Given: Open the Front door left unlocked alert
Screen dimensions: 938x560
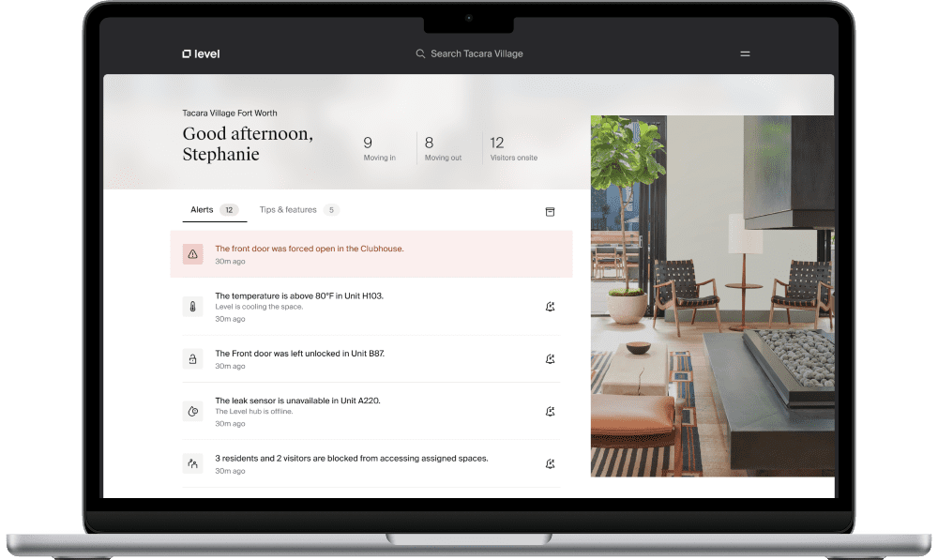Looking at the screenshot, I should 371,359.
